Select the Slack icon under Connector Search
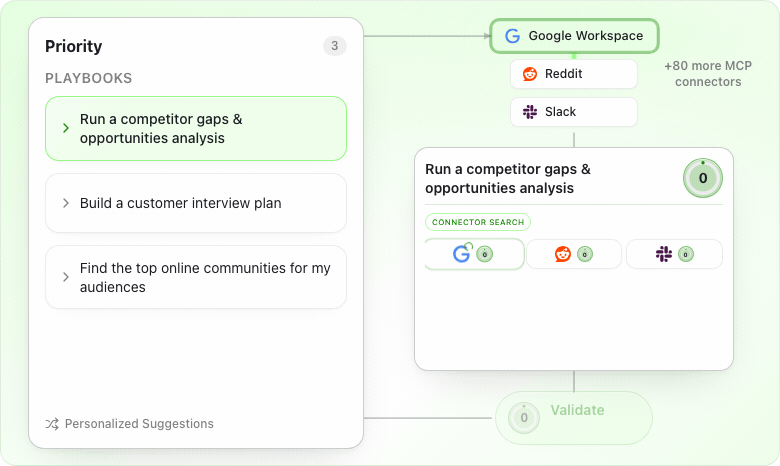 tap(664, 254)
